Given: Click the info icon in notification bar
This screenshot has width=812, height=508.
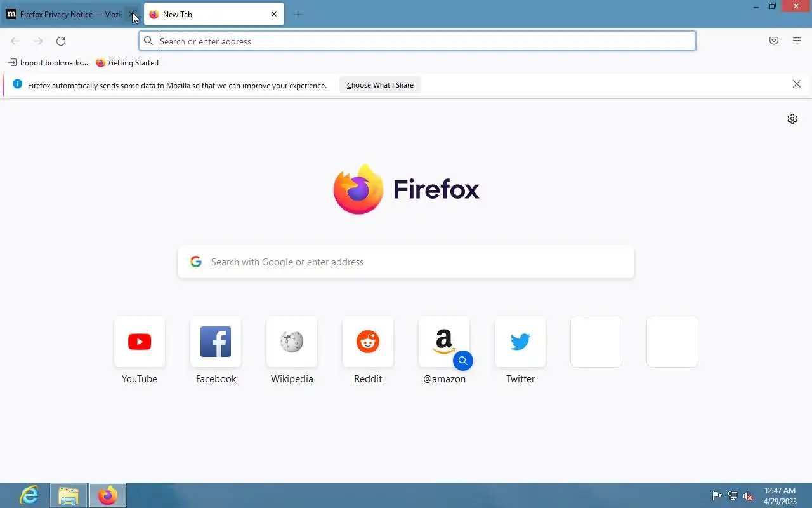Looking at the screenshot, I should tap(17, 84).
